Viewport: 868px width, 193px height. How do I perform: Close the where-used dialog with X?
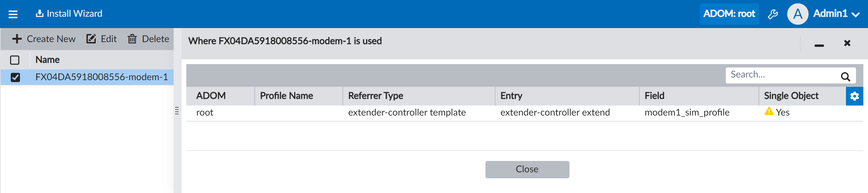pos(847,43)
